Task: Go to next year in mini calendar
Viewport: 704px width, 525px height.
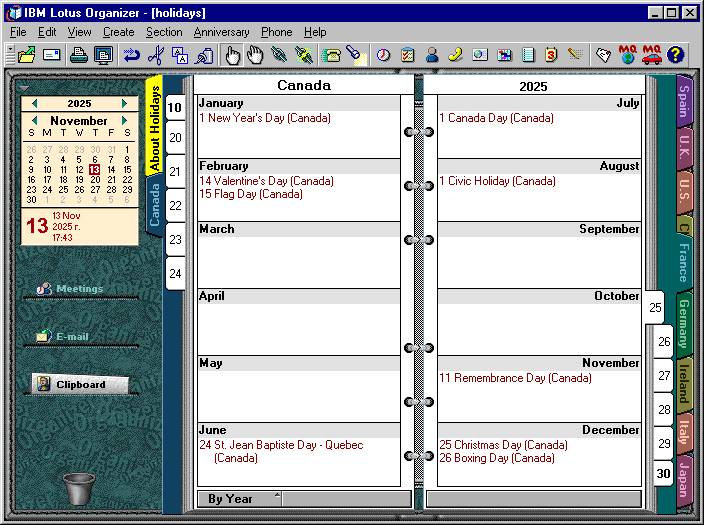Action: (x=125, y=103)
